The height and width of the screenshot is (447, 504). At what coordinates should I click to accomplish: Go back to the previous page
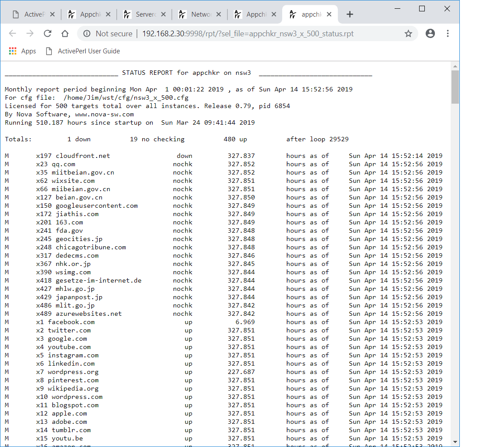pyautogui.click(x=13, y=33)
